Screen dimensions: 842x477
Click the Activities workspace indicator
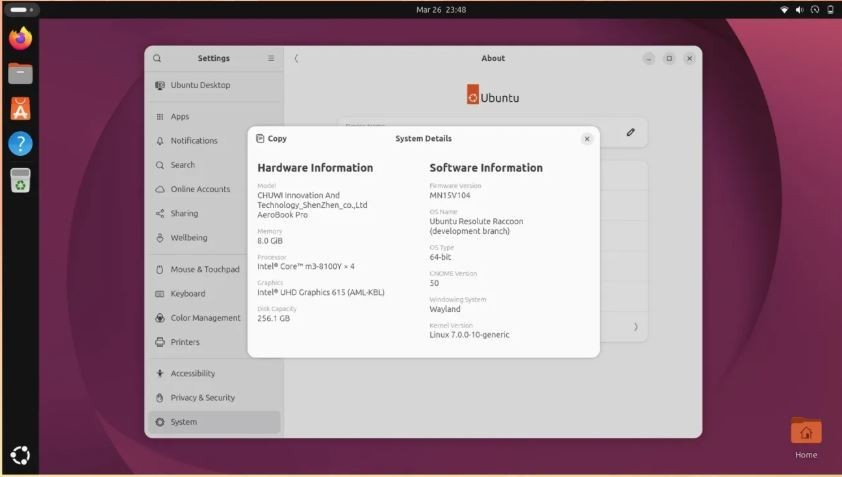point(21,10)
